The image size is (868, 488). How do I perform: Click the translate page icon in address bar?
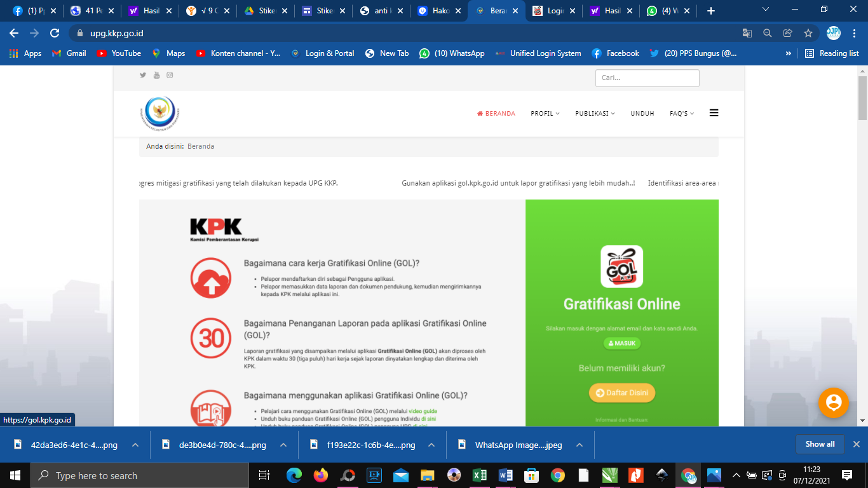747,33
